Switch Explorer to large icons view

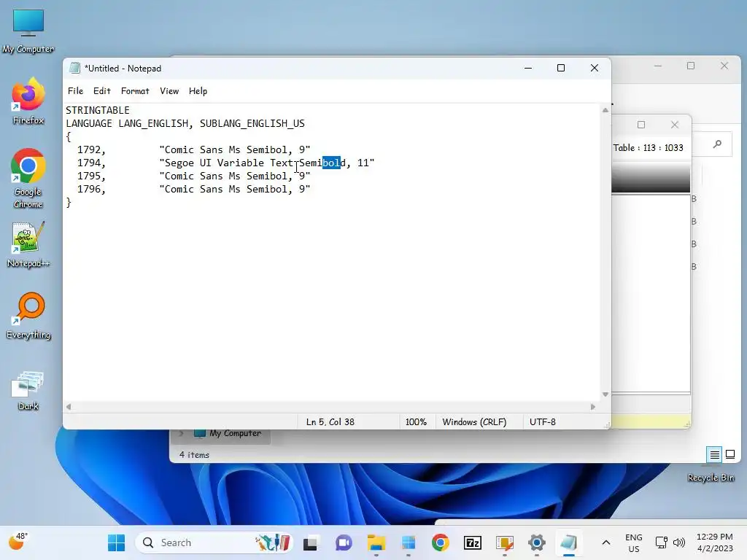point(729,455)
